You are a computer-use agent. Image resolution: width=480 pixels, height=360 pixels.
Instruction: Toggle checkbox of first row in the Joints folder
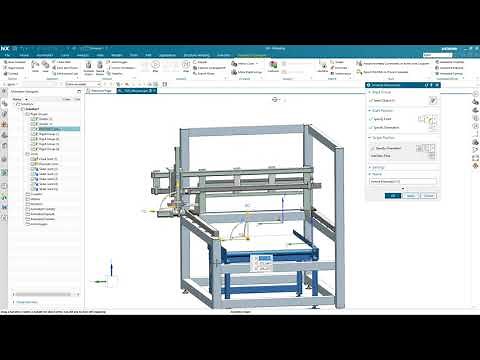click(x=33, y=159)
